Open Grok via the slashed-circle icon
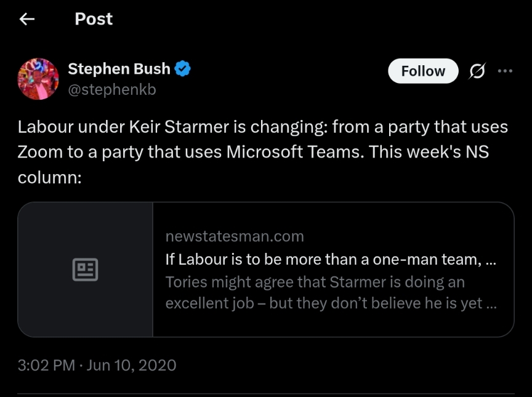Screen dimensions: 532x397 click(477, 71)
